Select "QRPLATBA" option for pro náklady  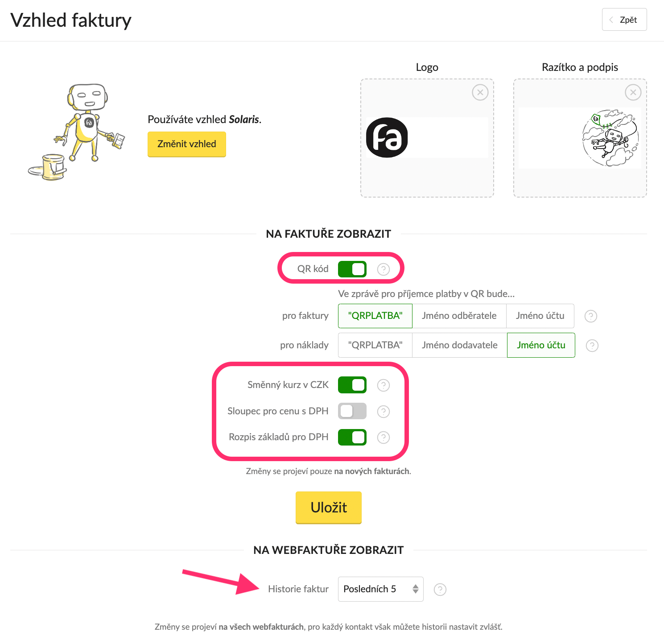375,345
